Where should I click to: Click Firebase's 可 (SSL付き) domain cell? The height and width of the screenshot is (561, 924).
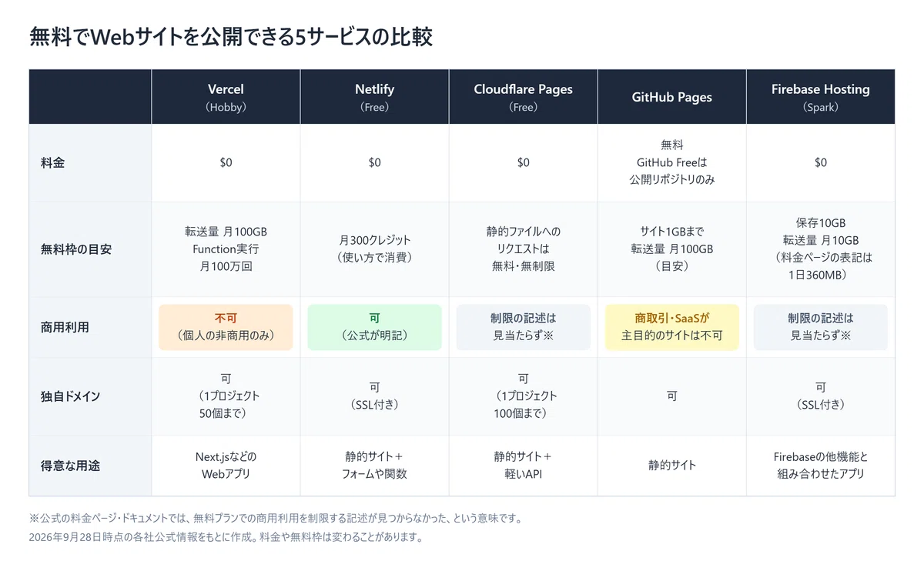(821, 396)
